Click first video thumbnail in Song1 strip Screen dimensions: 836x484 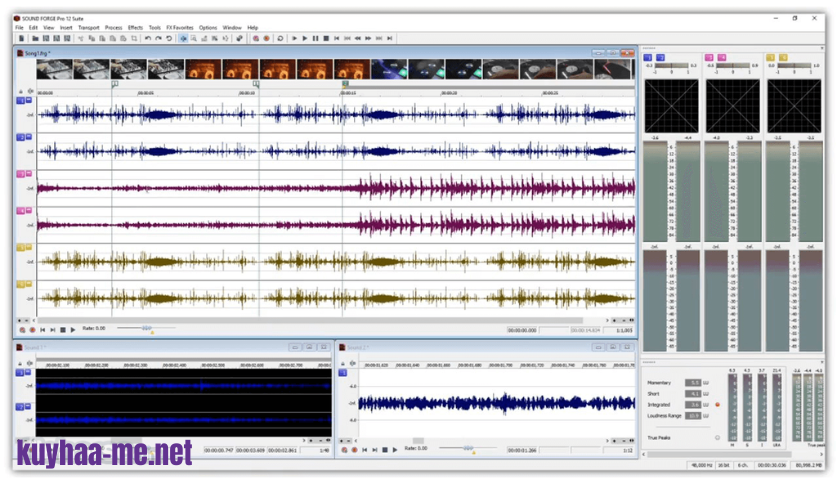click(x=54, y=70)
